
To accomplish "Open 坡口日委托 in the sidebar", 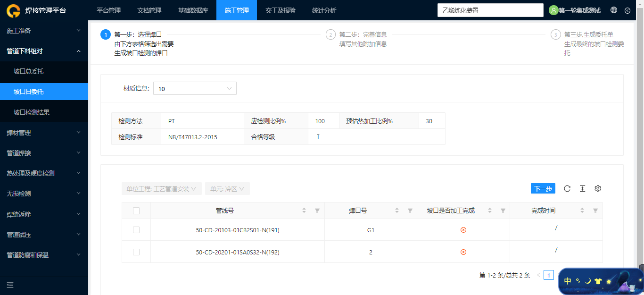I will [x=44, y=92].
